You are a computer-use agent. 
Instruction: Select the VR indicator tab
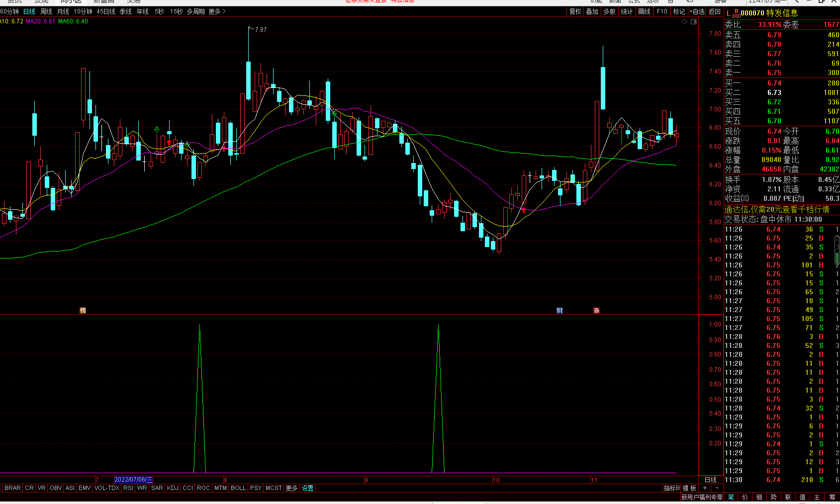pos(42,488)
